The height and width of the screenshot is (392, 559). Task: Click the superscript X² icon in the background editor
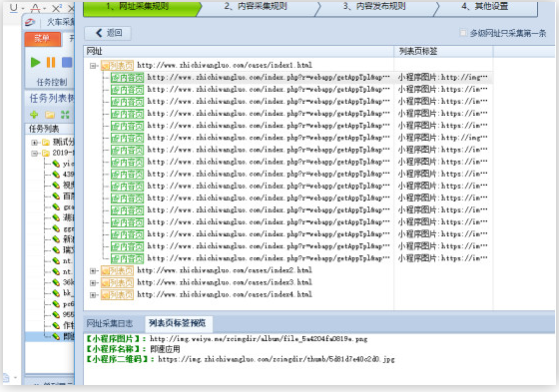click(x=57, y=8)
